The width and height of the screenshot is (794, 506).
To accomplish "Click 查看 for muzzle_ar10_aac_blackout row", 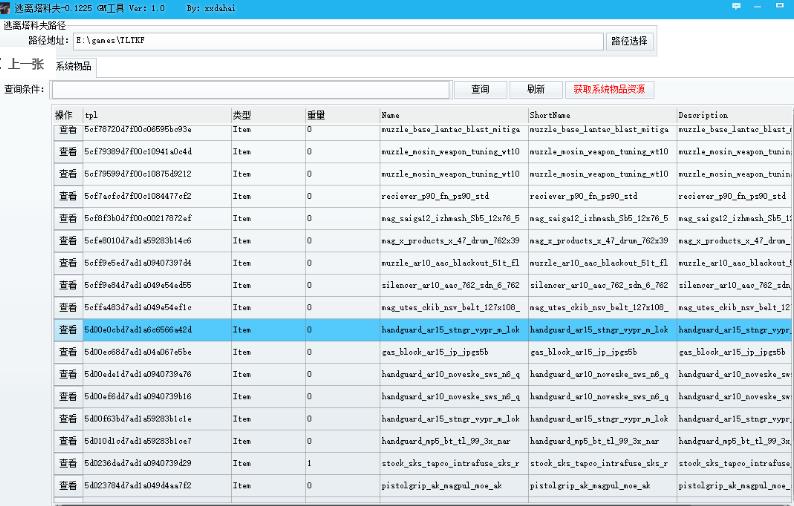I will tap(68, 263).
